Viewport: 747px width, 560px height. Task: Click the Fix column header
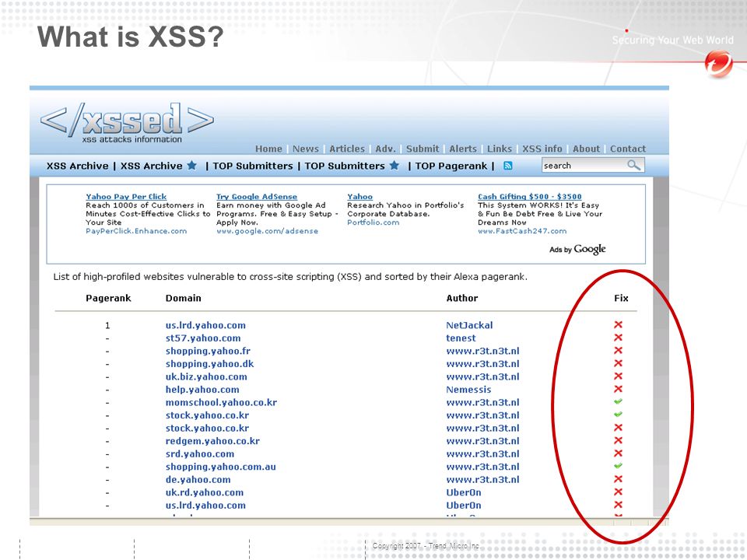click(x=621, y=298)
